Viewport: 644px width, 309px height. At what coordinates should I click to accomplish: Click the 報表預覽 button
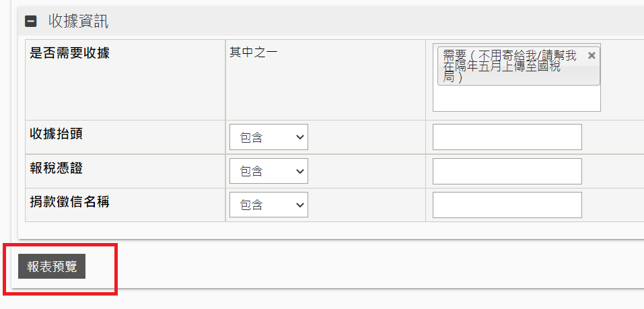pyautogui.click(x=52, y=267)
